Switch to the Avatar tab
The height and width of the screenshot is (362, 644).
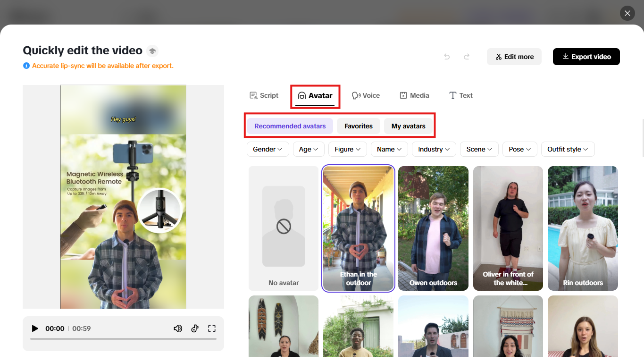pos(315,96)
